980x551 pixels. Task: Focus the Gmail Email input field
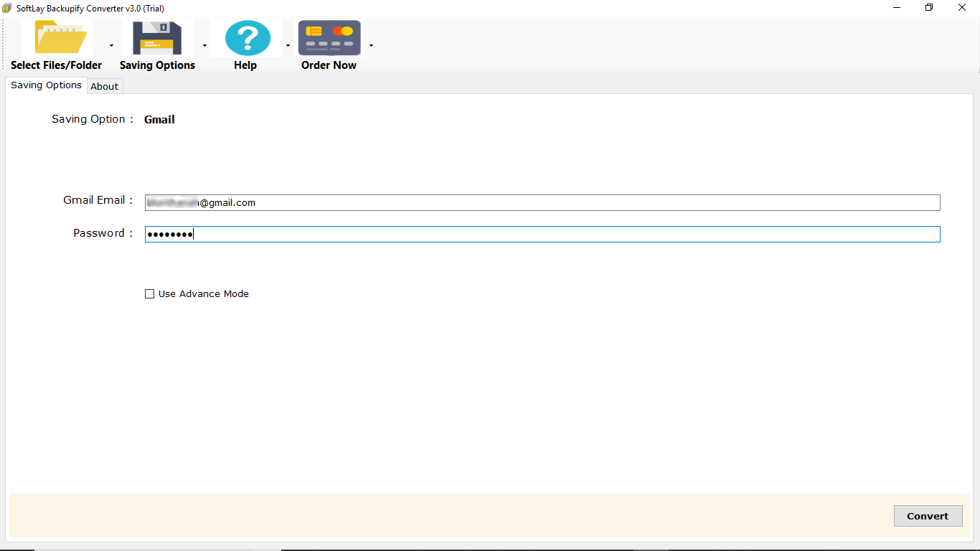click(542, 203)
